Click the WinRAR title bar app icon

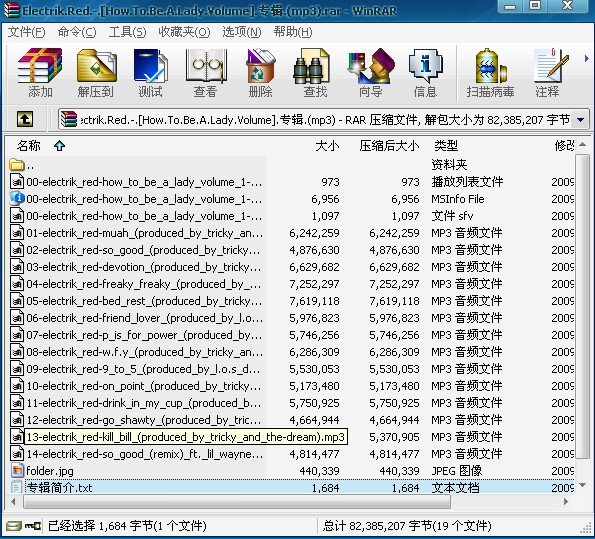(x=11, y=10)
